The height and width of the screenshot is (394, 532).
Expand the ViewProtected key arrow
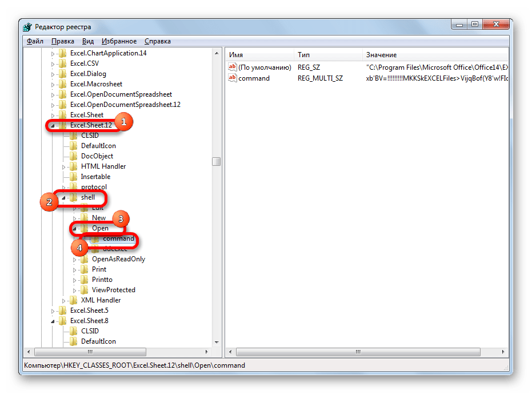(74, 290)
